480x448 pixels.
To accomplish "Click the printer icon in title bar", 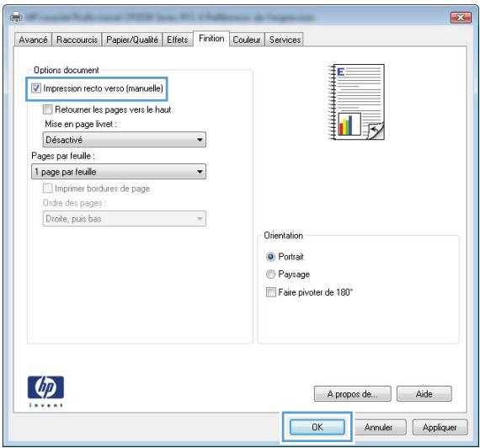I will tap(16, 17).
